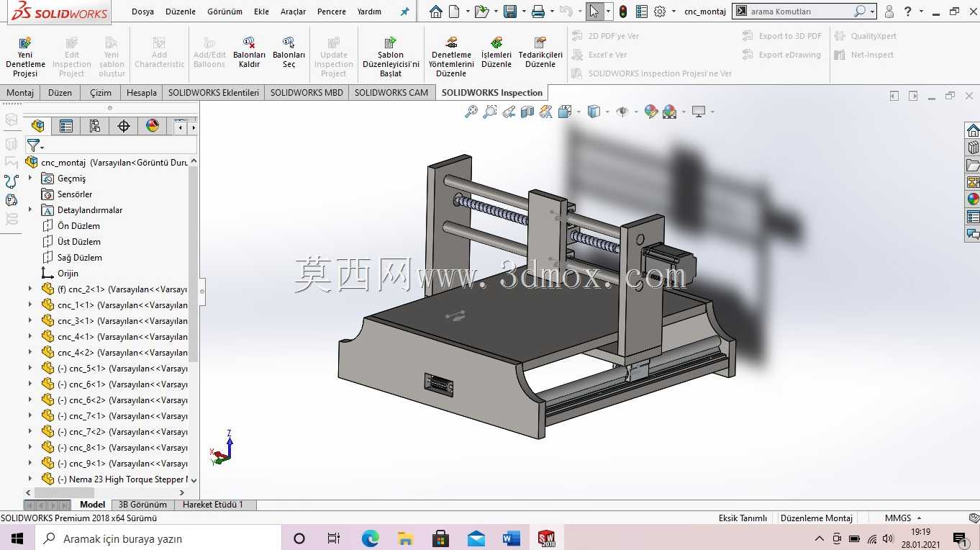This screenshot has width=980, height=550.
Task: Open FeatureManager design tree tab
Action: pyautogui.click(x=38, y=126)
